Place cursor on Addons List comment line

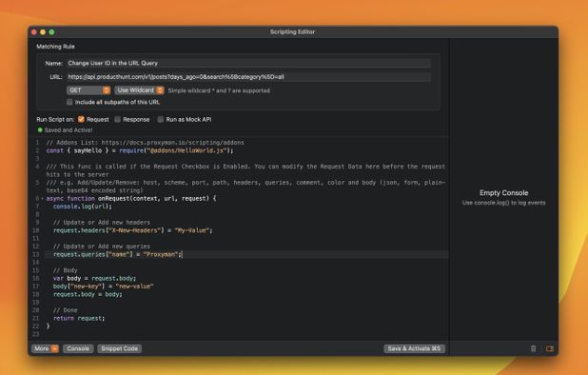(x=145, y=143)
